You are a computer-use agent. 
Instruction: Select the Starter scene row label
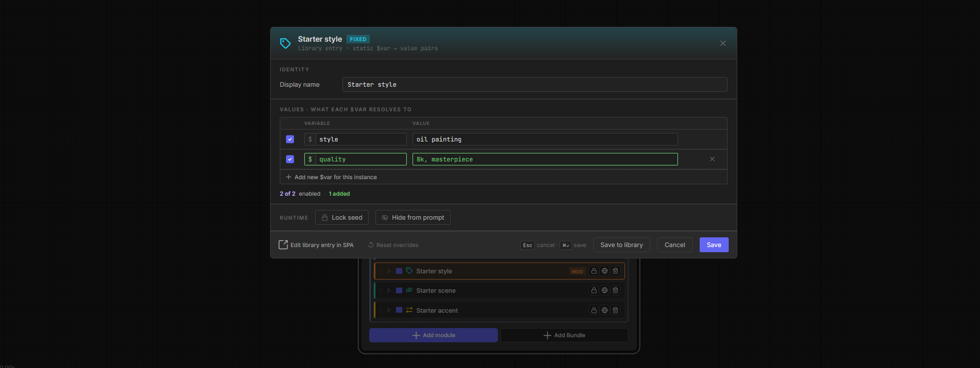pyautogui.click(x=436, y=291)
